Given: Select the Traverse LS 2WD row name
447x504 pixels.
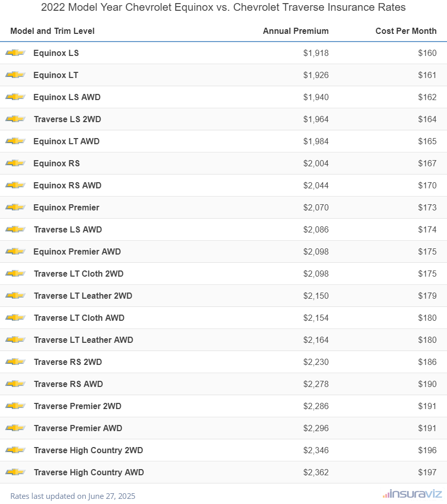Looking at the screenshot, I should coord(68,119).
